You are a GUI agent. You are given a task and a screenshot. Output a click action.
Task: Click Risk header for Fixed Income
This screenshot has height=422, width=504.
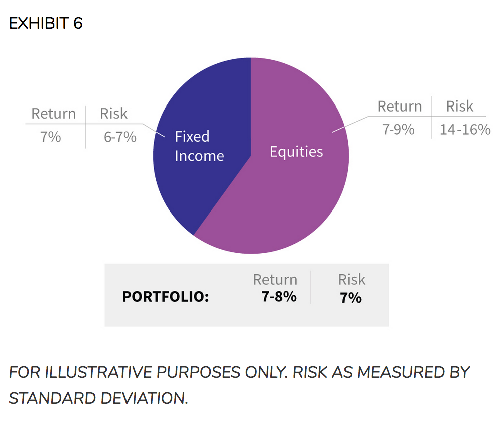click(x=113, y=114)
